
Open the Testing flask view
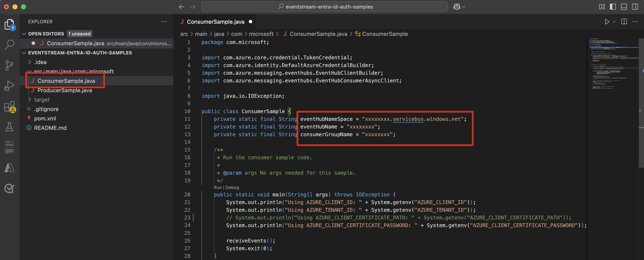9,127
